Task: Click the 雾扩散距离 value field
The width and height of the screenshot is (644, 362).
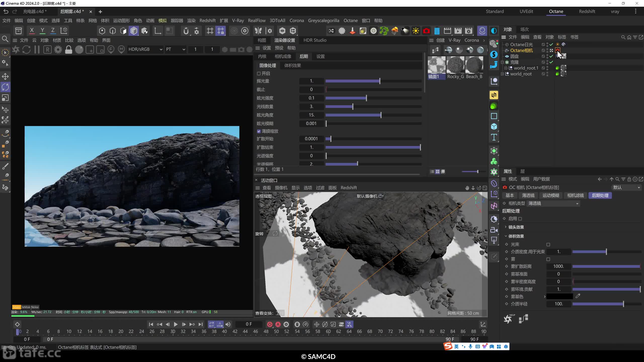Action: [558, 266]
